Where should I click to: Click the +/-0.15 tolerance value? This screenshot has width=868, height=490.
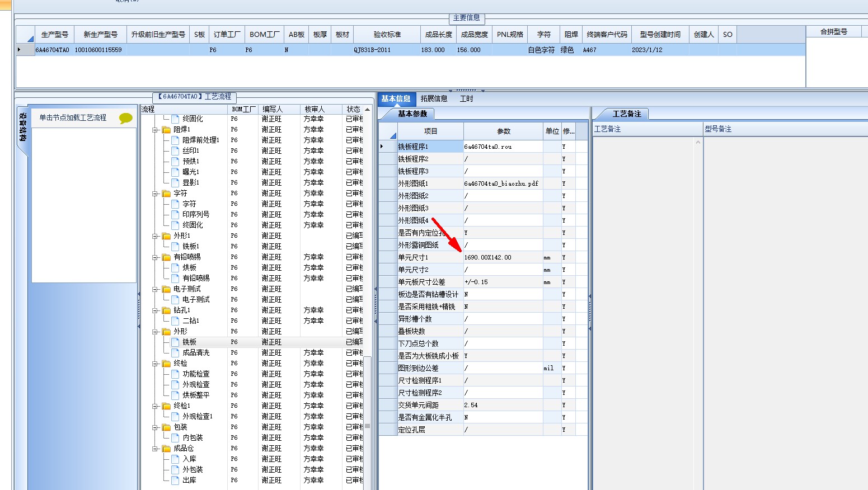pos(503,282)
